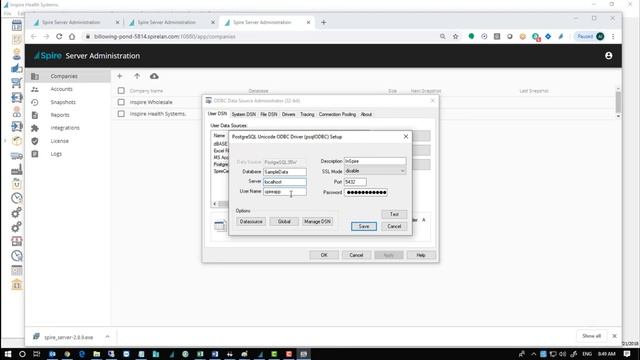Expand spire_server download item menu
Image resolution: width=640 pixels, height=360 pixels.
click(107, 337)
